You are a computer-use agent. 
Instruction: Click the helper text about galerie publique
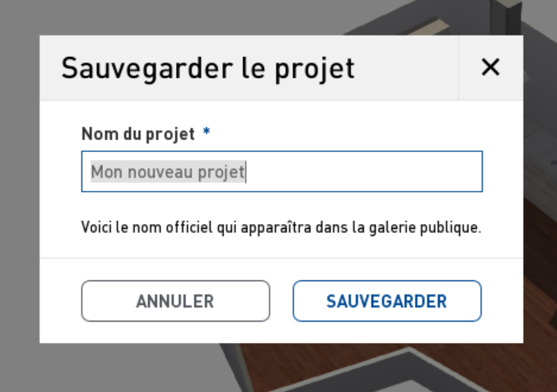(281, 227)
